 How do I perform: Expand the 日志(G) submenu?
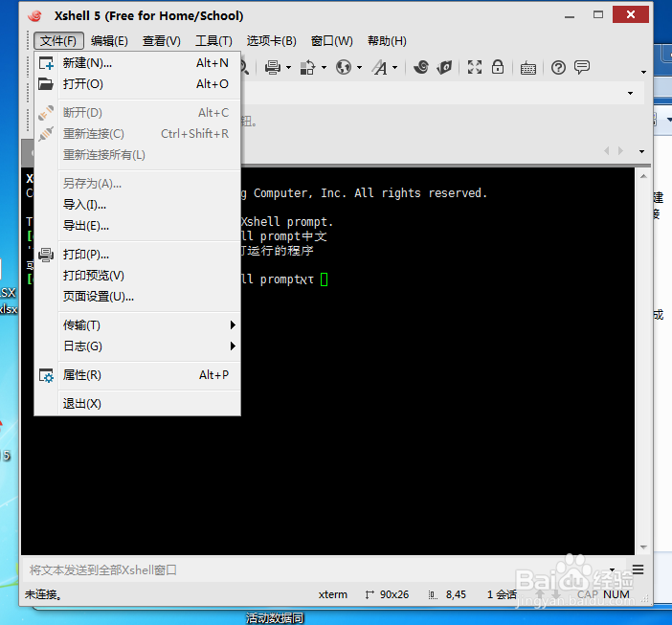tap(149, 346)
